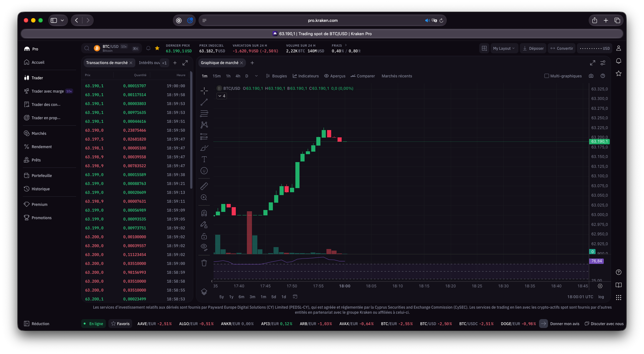Screen dimensions: 644x354
Task: Enable the Multi-graphiques checkbox
Action: (546, 76)
